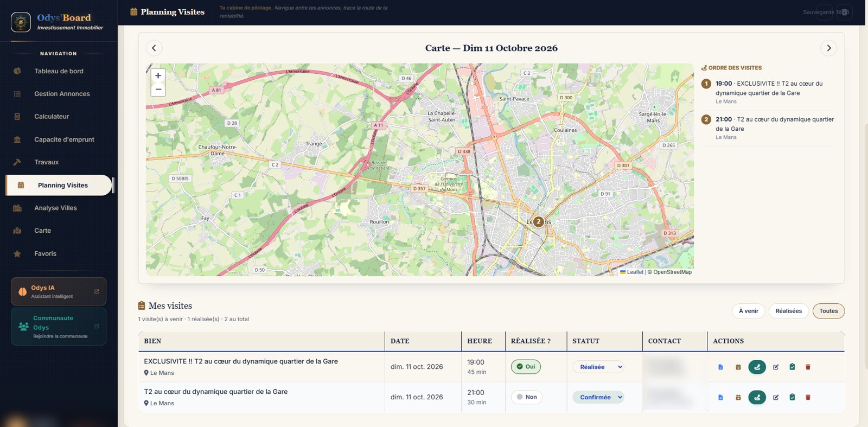This screenshot has height=427, width=868.
Task: Show route for the EXCLUSIVITE visit
Action: click(757, 367)
